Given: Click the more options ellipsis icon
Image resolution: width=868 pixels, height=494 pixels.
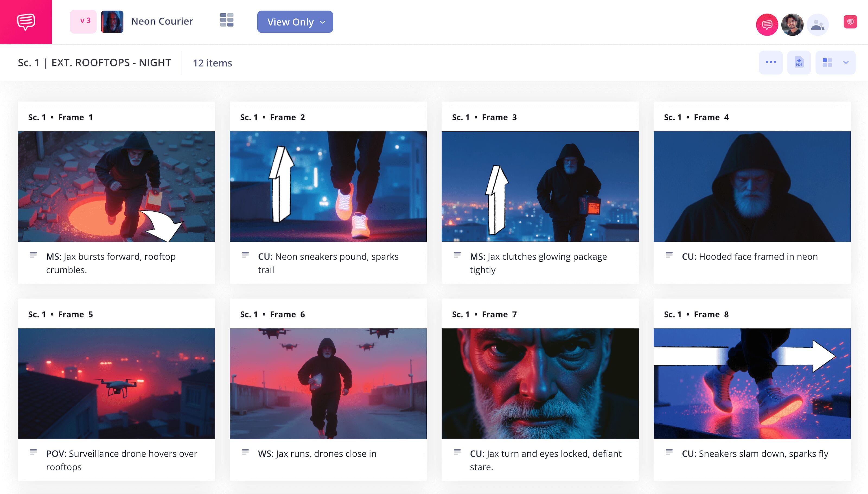Looking at the screenshot, I should (771, 62).
